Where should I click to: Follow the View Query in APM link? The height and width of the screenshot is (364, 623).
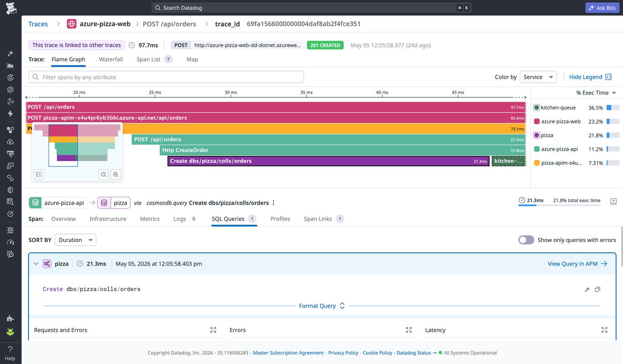pyautogui.click(x=578, y=264)
